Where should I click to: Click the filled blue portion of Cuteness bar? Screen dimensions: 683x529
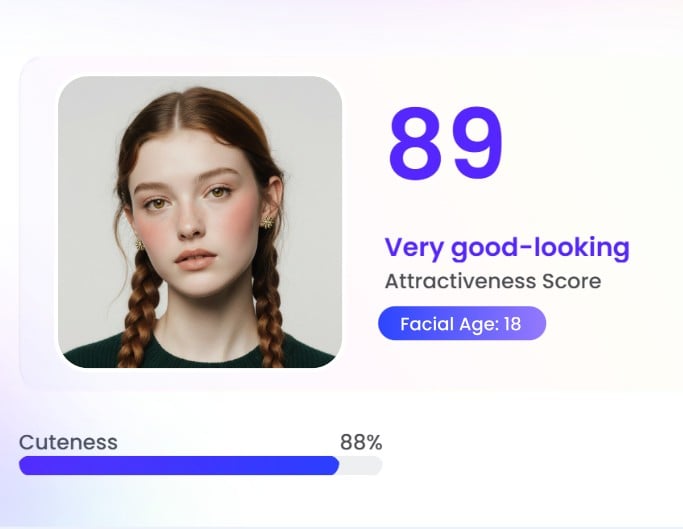(178, 465)
